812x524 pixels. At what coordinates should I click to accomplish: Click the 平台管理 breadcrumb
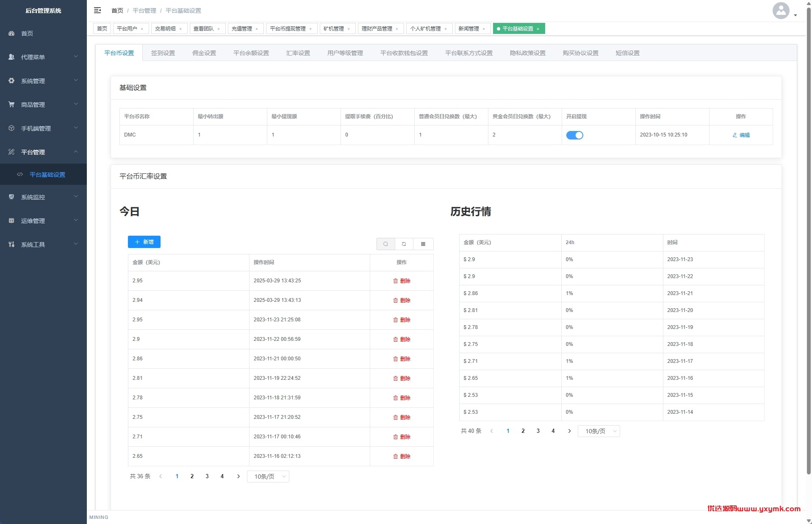point(144,11)
